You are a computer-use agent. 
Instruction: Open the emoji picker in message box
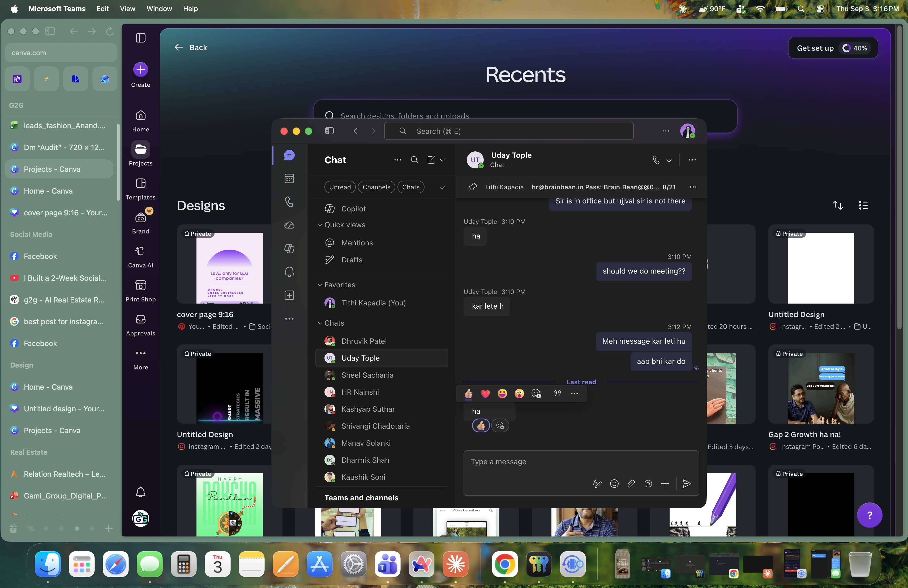tap(614, 483)
